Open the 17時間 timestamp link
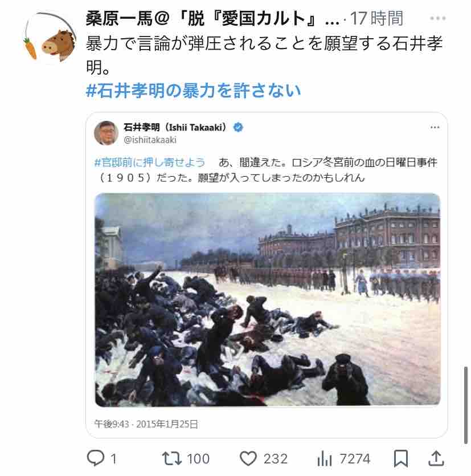This screenshot has height=476, width=471. pyautogui.click(x=376, y=18)
